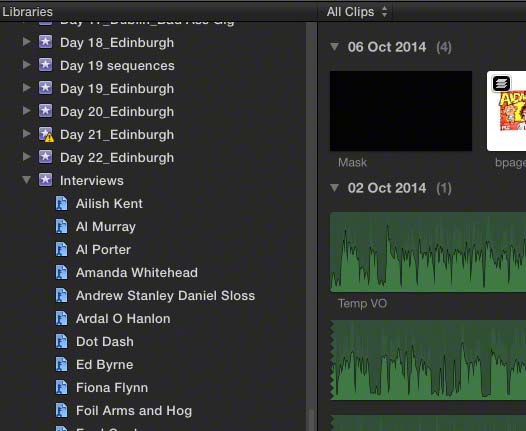Select the Foil Arms and Hog name
526x431 pixels.
point(134,411)
